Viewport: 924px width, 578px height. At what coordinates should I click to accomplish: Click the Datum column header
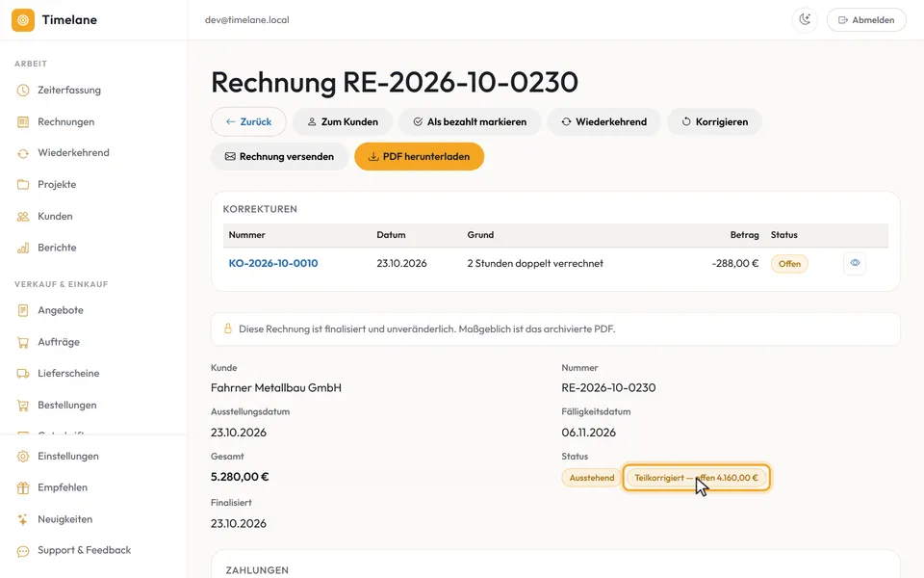coord(392,235)
